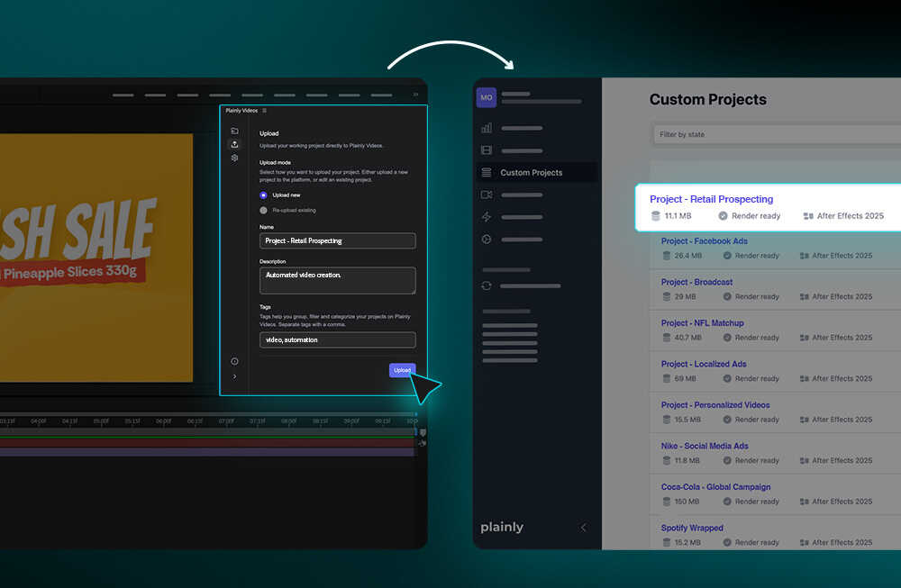The height and width of the screenshot is (588, 901).
Task: Open the gear settings icon in Plainly panel
Action: pyautogui.click(x=234, y=158)
